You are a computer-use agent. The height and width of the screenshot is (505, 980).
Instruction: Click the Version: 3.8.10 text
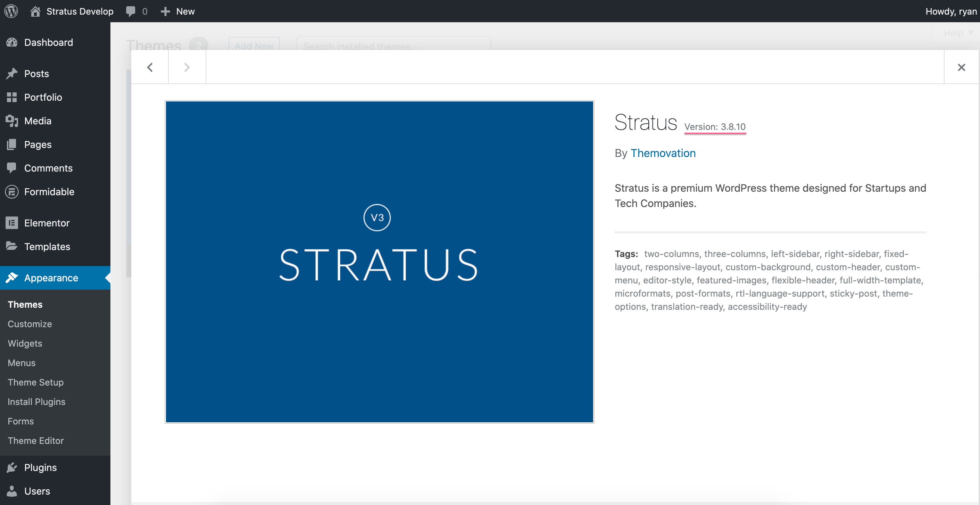click(715, 127)
